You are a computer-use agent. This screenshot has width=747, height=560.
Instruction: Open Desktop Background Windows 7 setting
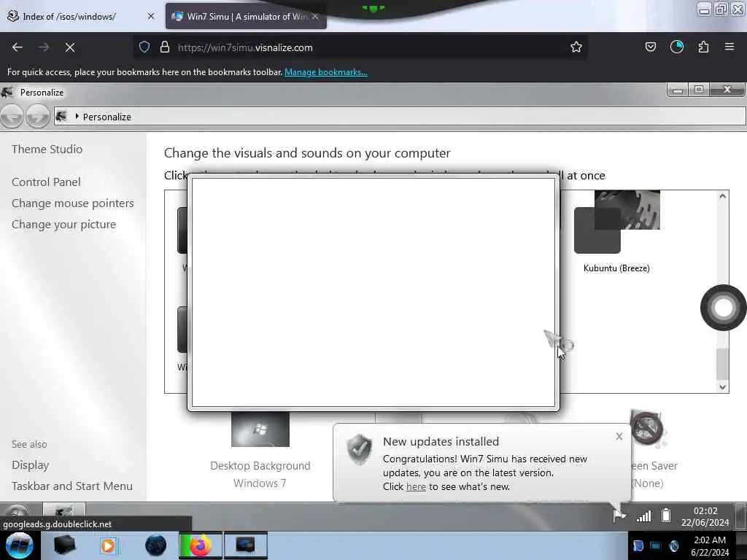coord(260,451)
